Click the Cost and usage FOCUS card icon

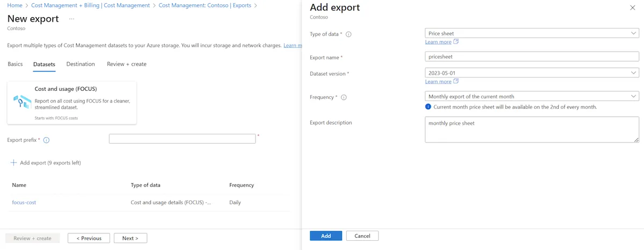pos(22,101)
